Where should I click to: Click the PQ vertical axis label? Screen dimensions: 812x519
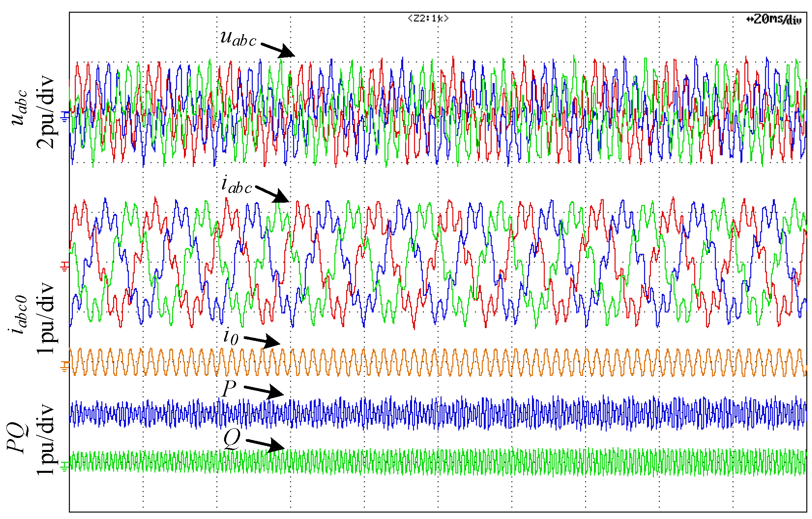coord(17,438)
